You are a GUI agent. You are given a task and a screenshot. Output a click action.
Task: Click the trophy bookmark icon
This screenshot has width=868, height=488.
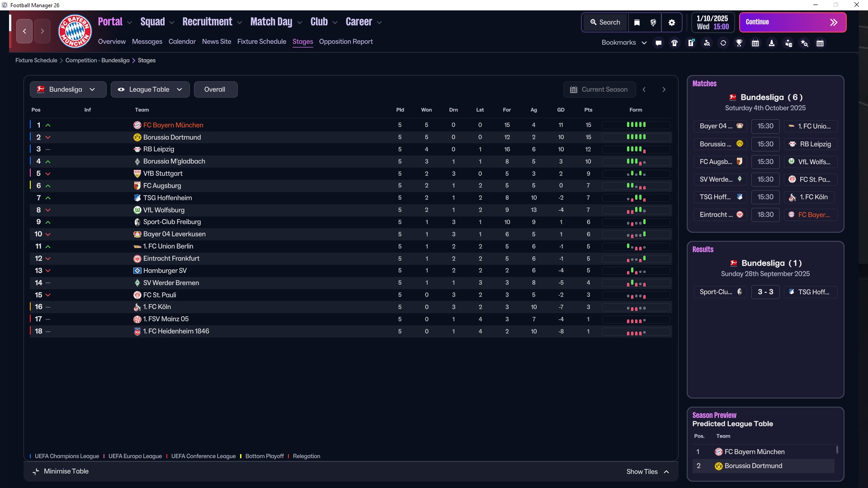click(x=739, y=43)
